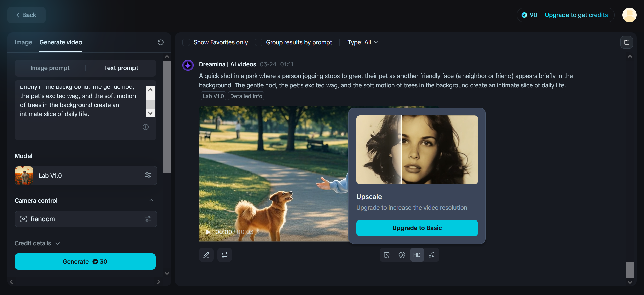This screenshot has height=295, width=644.
Task: Open the Lab V1.0 model selector
Action: (86, 176)
